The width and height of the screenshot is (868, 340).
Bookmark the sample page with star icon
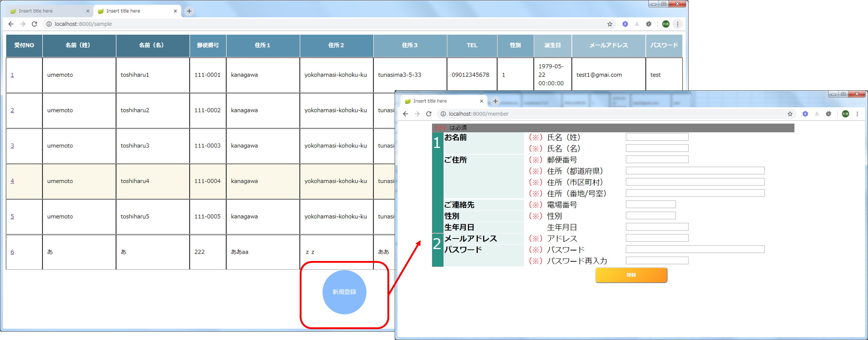pyautogui.click(x=610, y=24)
